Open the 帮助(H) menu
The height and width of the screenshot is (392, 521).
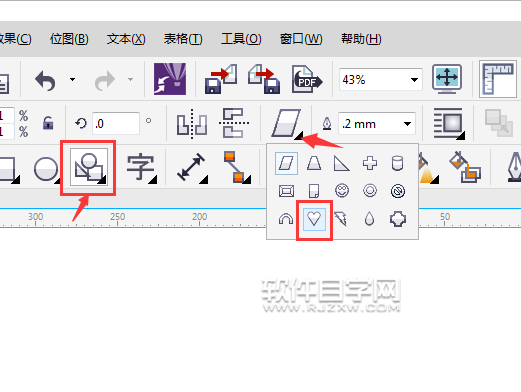tap(361, 39)
